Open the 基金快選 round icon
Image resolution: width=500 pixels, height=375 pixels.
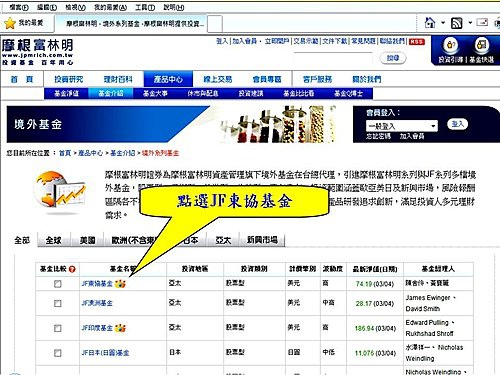pyautogui.click(x=482, y=45)
